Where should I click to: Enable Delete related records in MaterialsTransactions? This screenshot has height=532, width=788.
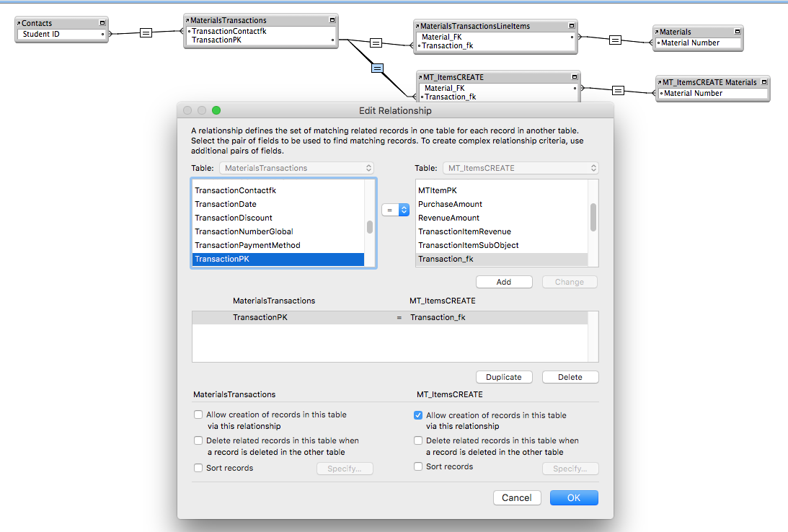(198, 440)
